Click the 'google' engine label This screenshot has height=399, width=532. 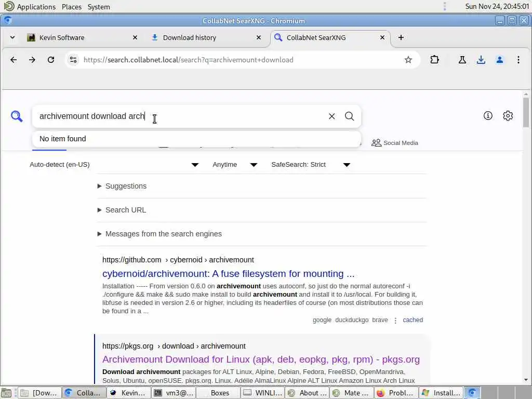(322, 320)
